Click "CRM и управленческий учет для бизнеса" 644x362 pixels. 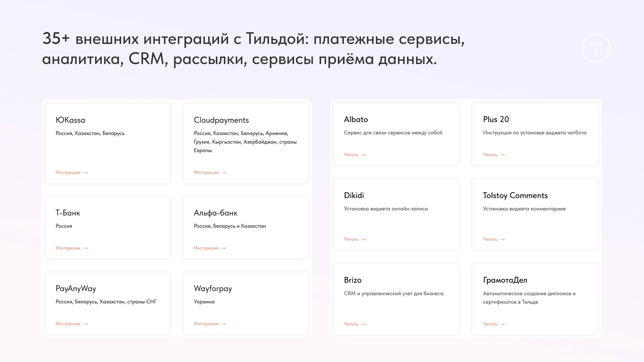point(394,294)
